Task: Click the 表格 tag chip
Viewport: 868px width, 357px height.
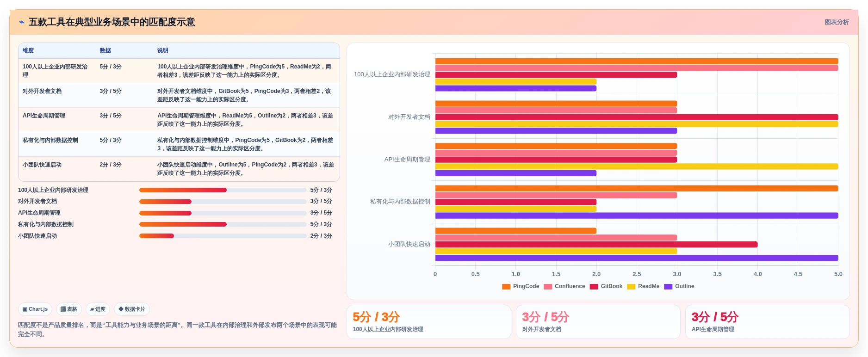Action: (x=69, y=309)
